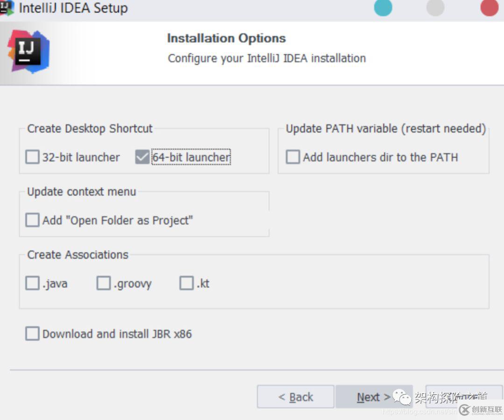Click the teal circle in the title bar
This screenshot has height=420, width=504.
click(383, 8)
